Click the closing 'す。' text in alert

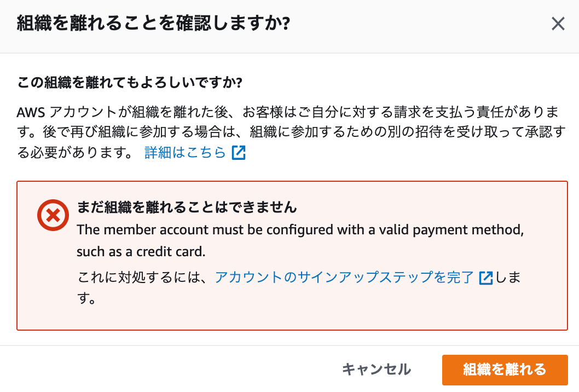(x=86, y=298)
